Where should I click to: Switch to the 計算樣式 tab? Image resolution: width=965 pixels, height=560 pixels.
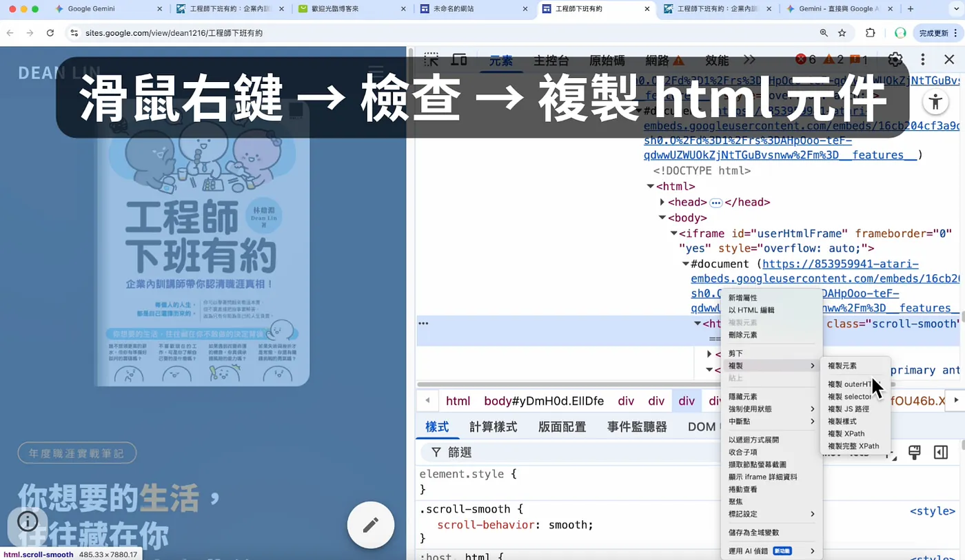click(494, 427)
